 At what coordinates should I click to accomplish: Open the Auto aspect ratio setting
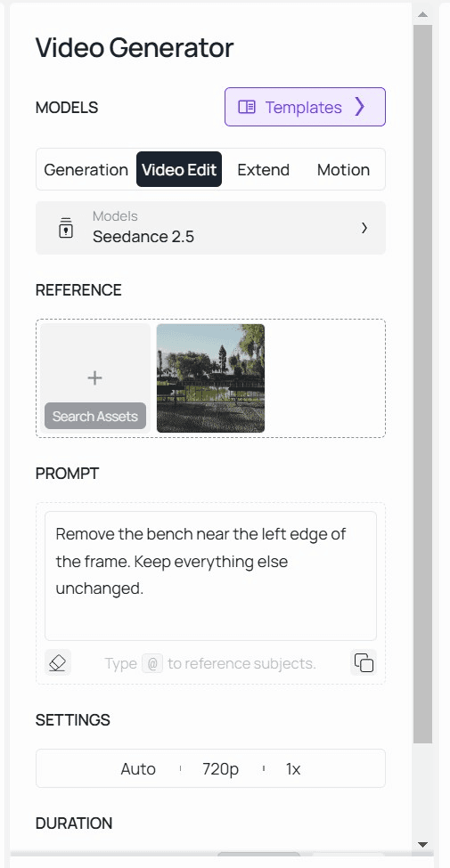pos(138,769)
